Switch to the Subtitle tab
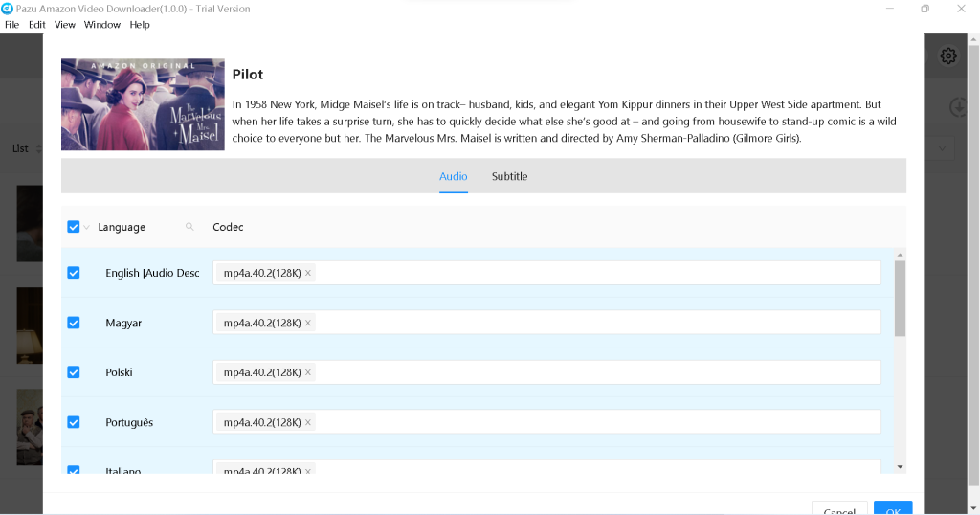Image resolution: width=980 pixels, height=515 pixels. 509,177
